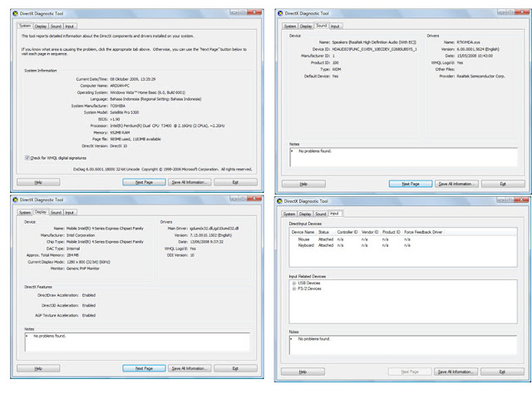Open the Display tab in the System-page window

[x=41, y=26]
